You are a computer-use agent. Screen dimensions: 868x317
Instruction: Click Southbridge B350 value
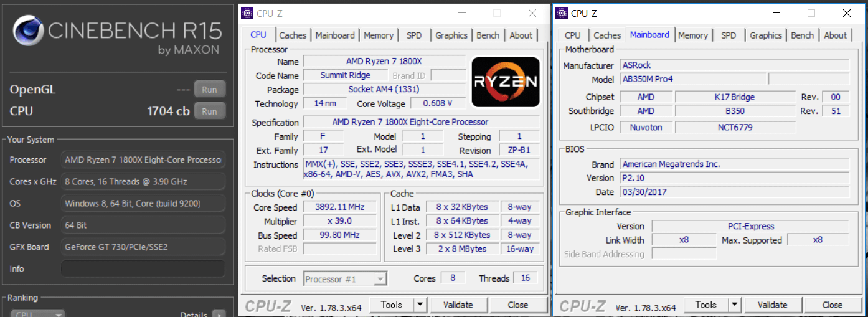[x=735, y=111]
